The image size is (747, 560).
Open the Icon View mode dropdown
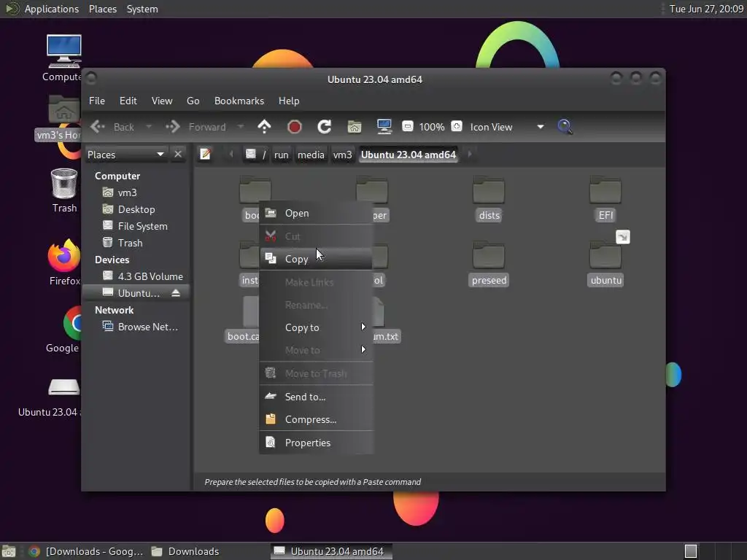[507, 127]
